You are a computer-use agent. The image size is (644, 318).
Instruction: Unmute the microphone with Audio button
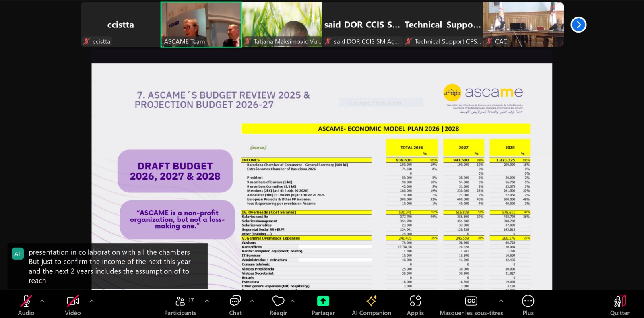coord(26,306)
